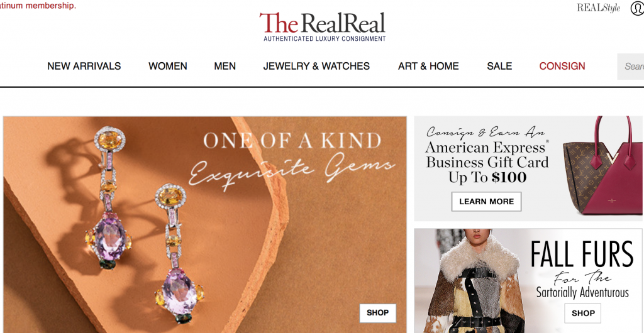Click the platinum membership notice text
Screen dimensions: 644x333
[x=38, y=6]
